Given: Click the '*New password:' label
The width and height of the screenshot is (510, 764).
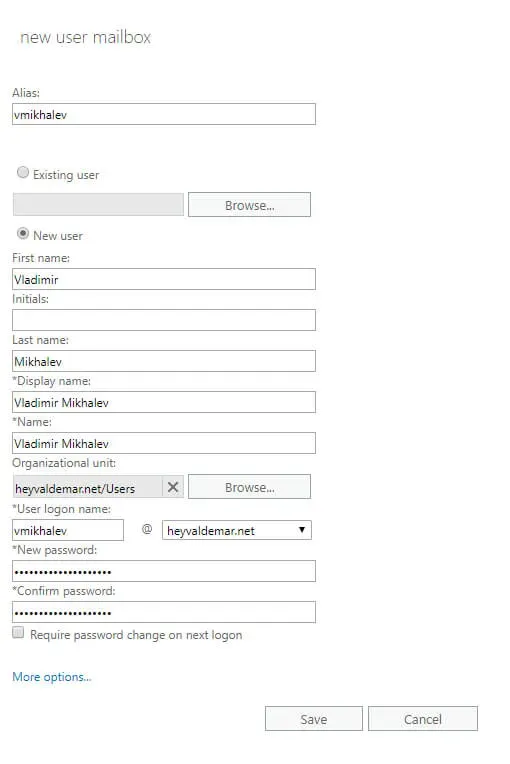Looking at the screenshot, I should [x=55, y=550].
